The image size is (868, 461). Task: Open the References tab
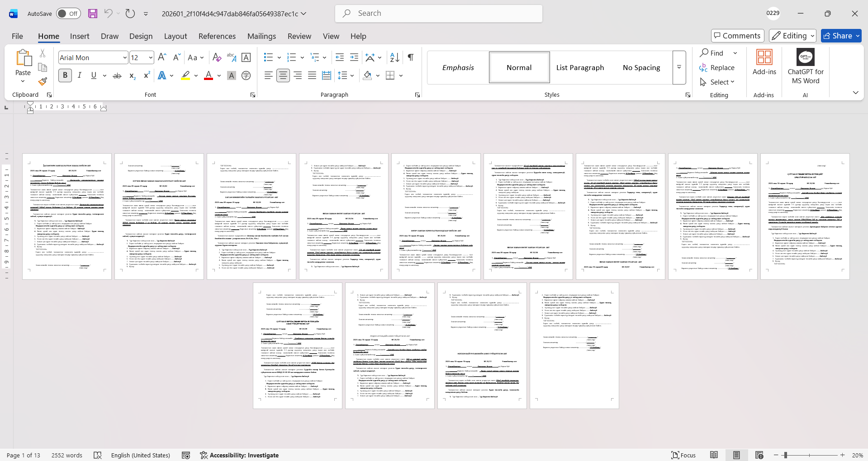[x=217, y=36]
